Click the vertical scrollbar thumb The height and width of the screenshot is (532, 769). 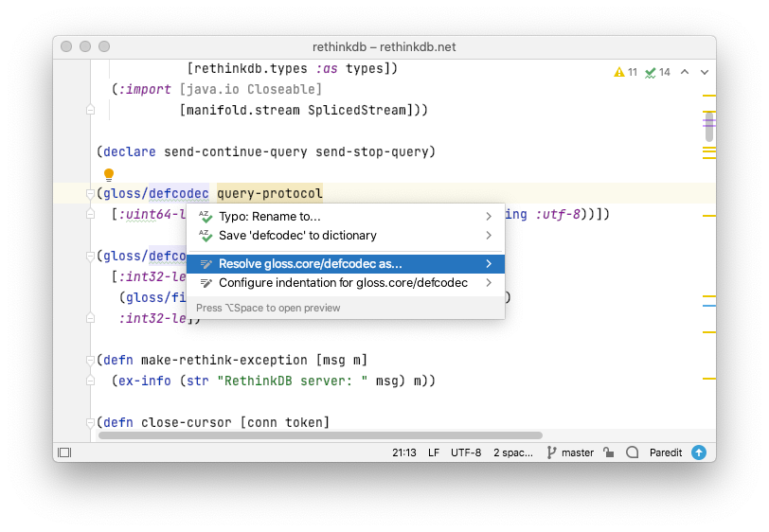[x=709, y=127]
